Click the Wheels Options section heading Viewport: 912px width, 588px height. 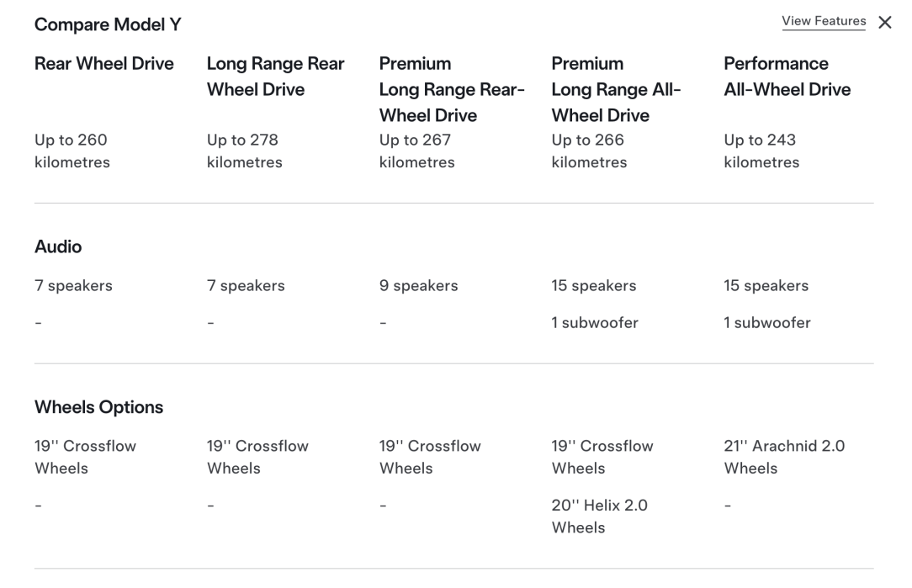coord(99,407)
